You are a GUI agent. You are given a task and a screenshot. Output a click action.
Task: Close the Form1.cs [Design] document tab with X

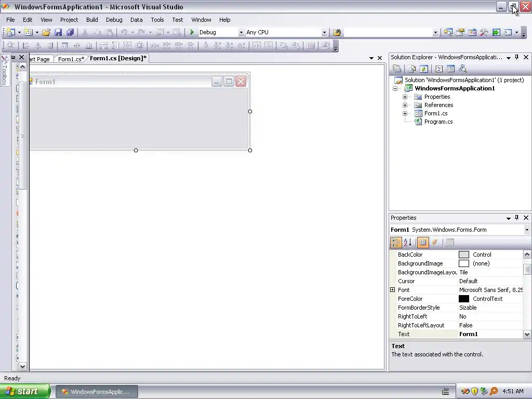[380, 58]
